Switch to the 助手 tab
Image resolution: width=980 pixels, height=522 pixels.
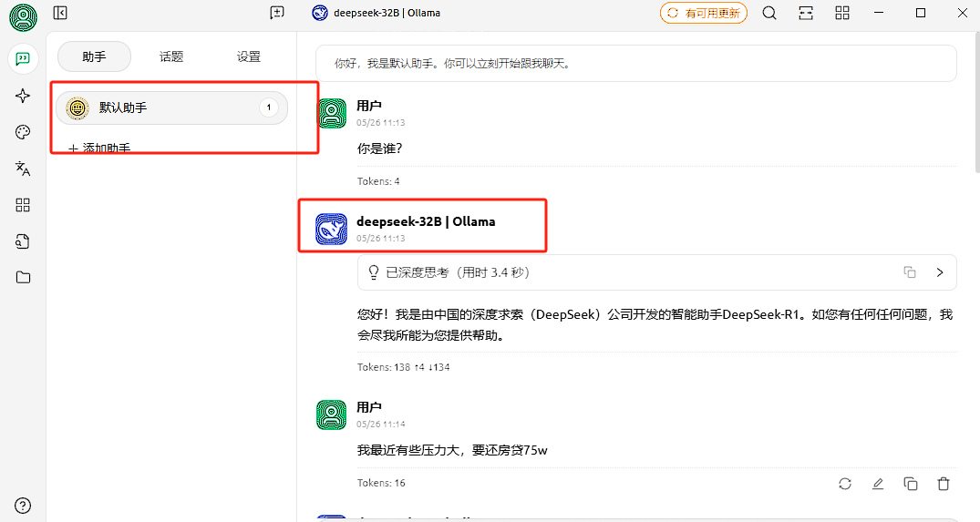coord(95,56)
